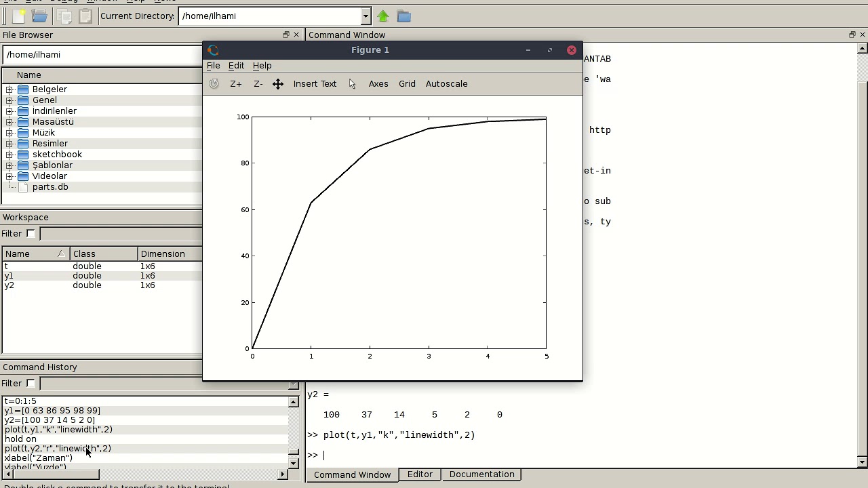868x488 pixels.
Task: Click the File Browser path field
Action: tap(102, 55)
